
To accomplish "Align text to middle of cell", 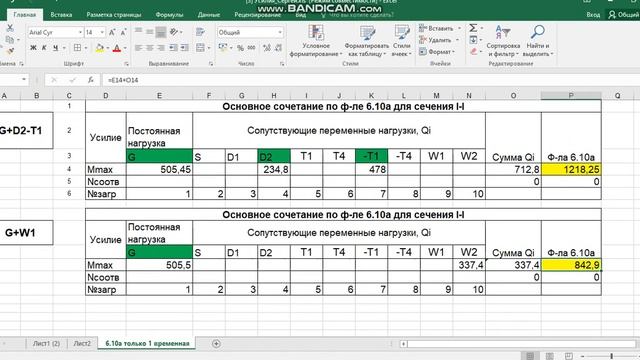I will [x=150, y=31].
